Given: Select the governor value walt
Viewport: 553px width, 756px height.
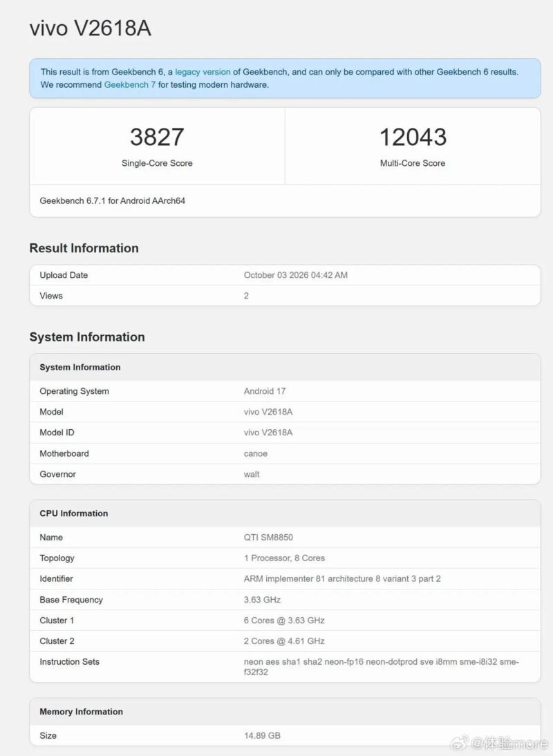Looking at the screenshot, I should [252, 474].
